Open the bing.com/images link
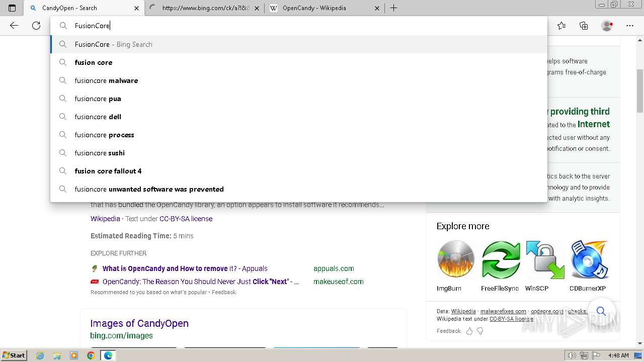This screenshot has height=362, width=644. tap(121, 335)
